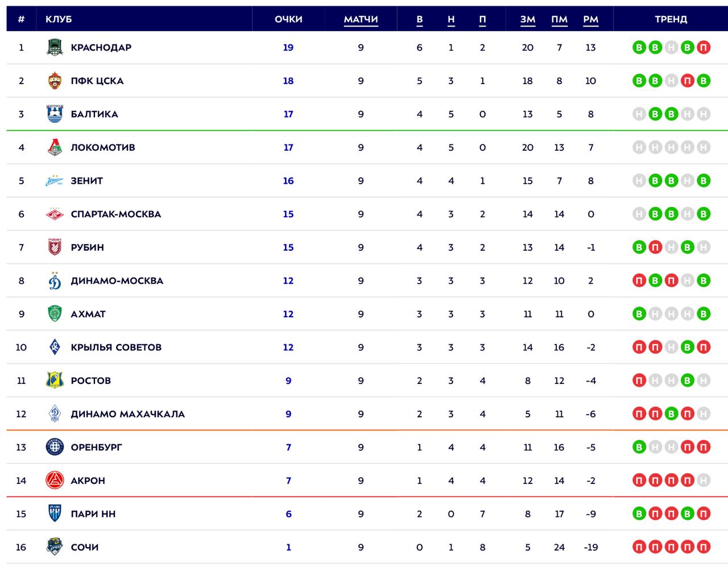Click the Zenit club logo
The width and height of the screenshot is (728, 567).
click(x=55, y=181)
